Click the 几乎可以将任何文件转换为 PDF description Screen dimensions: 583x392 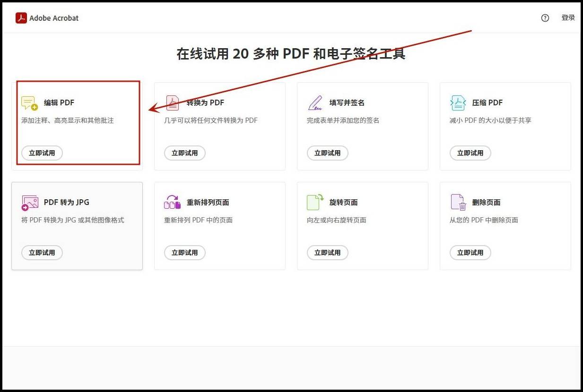click(211, 120)
